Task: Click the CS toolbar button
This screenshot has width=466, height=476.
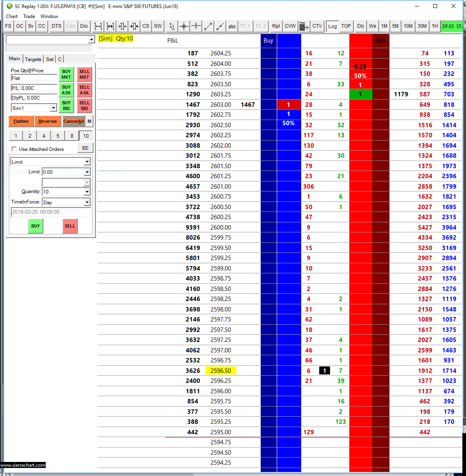Action: tap(146, 26)
